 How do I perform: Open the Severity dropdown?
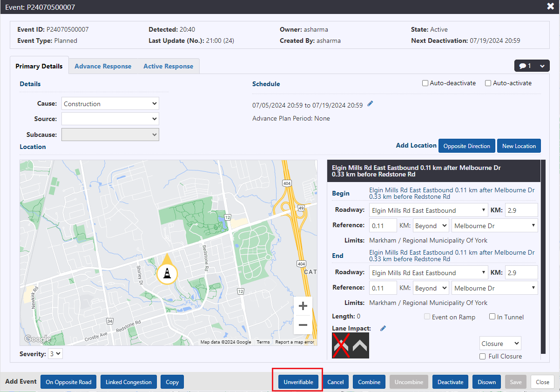click(55, 354)
